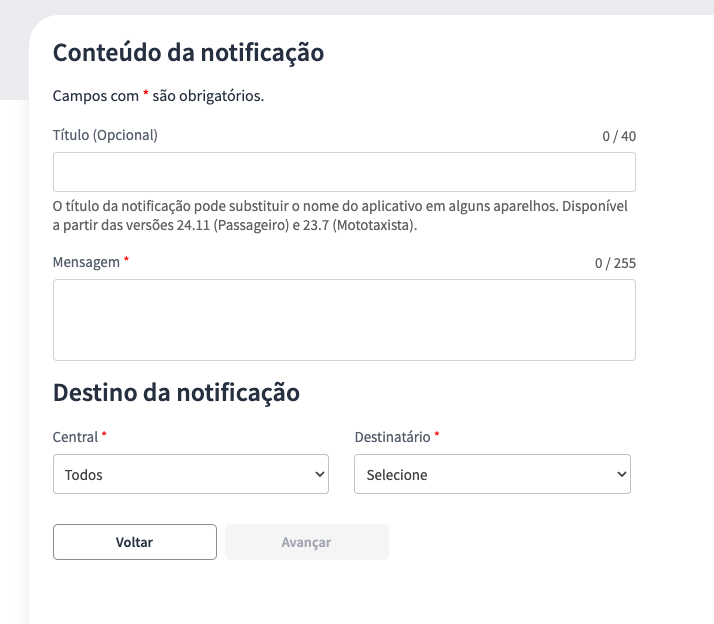Click the help text about app versions
Screen dimensions: 714x624
[x=344, y=216]
